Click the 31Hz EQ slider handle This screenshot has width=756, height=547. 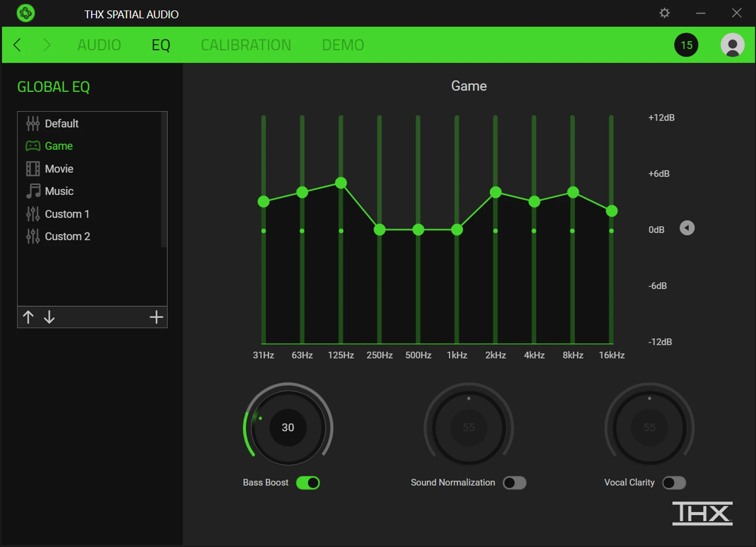coord(263,202)
